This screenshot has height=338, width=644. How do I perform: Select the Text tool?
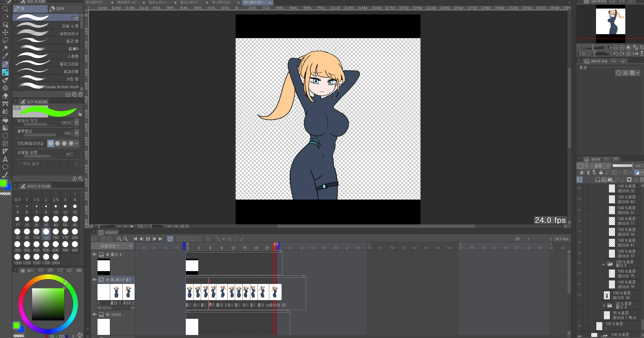click(5, 159)
